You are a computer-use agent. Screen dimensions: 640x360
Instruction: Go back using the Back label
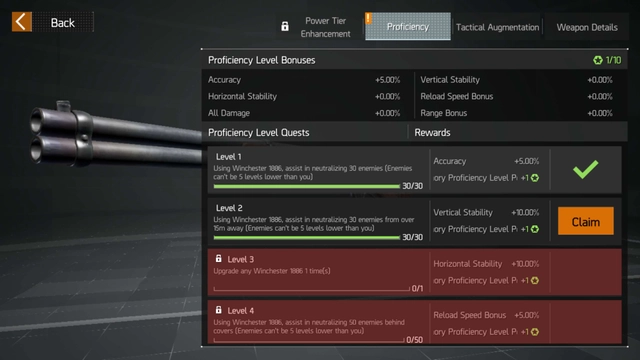(x=62, y=22)
